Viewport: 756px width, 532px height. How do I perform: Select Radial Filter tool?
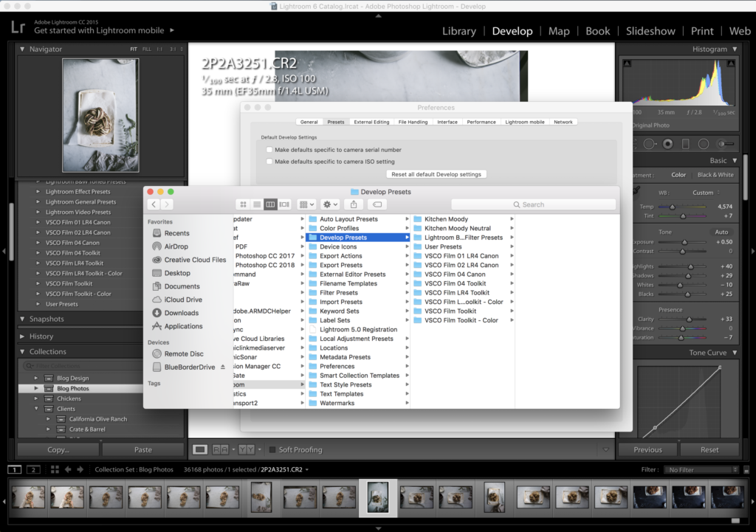(704, 144)
